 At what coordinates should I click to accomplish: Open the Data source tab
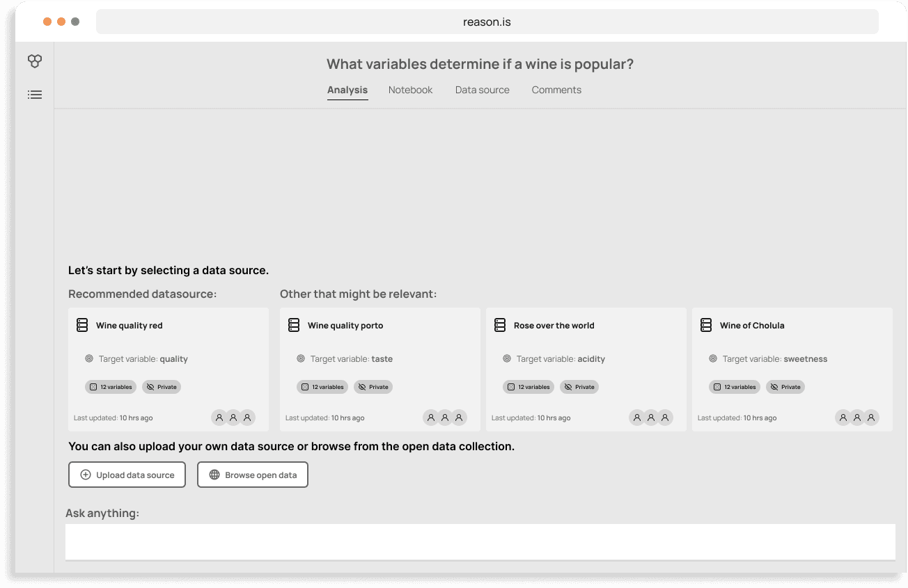click(482, 90)
